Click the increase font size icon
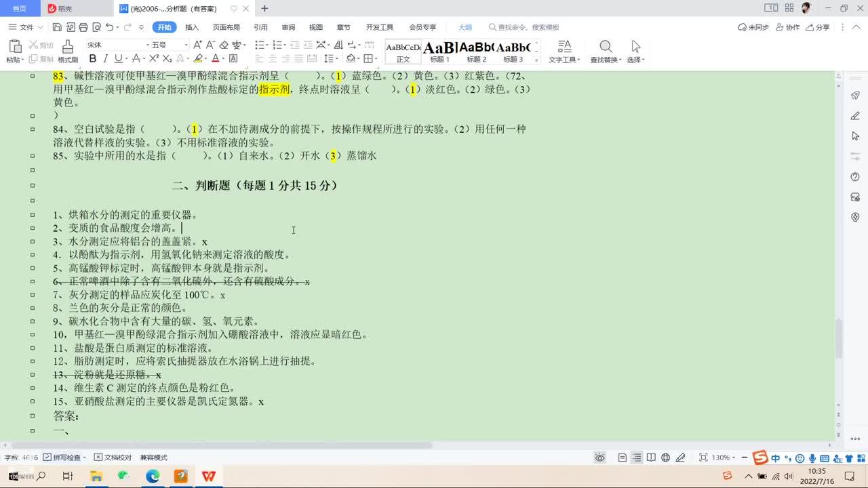This screenshot has height=488, width=868. point(199,45)
